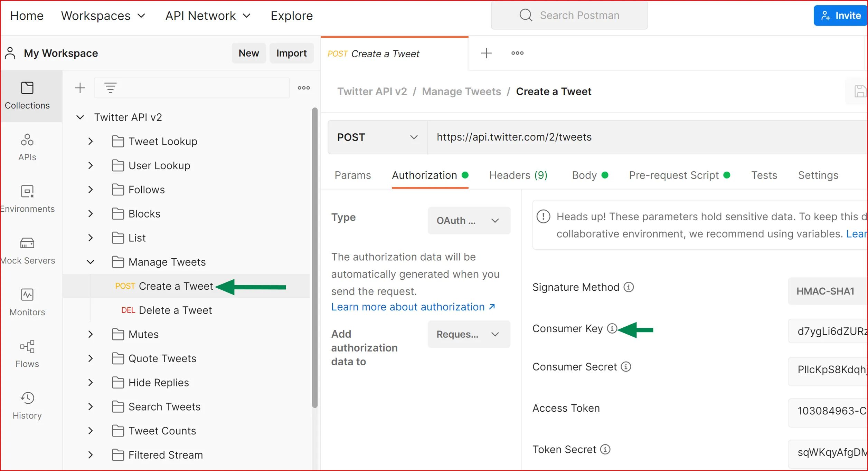Open the Monitors panel
868x471 pixels.
click(27, 301)
